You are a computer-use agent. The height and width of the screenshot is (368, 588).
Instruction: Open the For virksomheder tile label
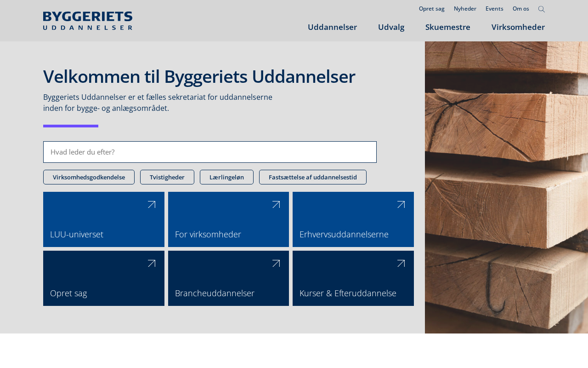pyautogui.click(x=208, y=235)
